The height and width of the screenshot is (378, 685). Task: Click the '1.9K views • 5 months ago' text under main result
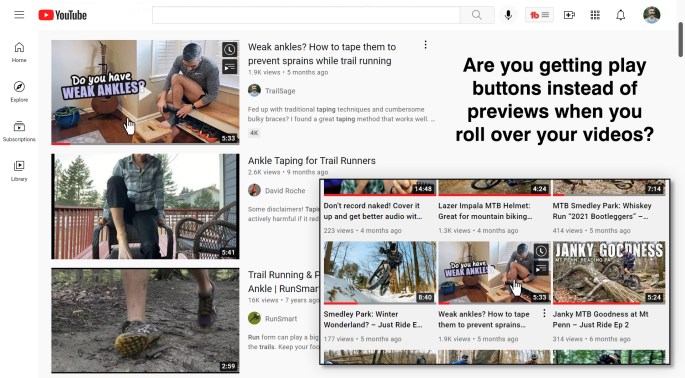pyautogui.click(x=288, y=73)
